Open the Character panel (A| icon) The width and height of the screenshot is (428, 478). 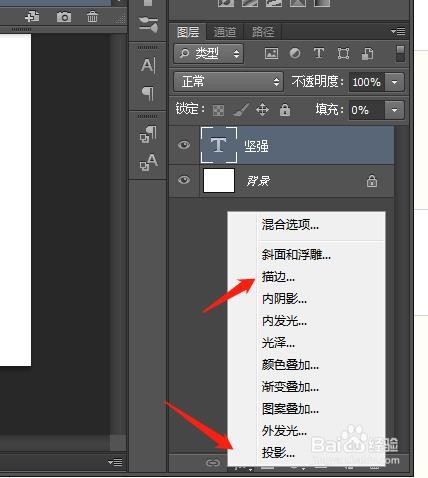[x=148, y=65]
